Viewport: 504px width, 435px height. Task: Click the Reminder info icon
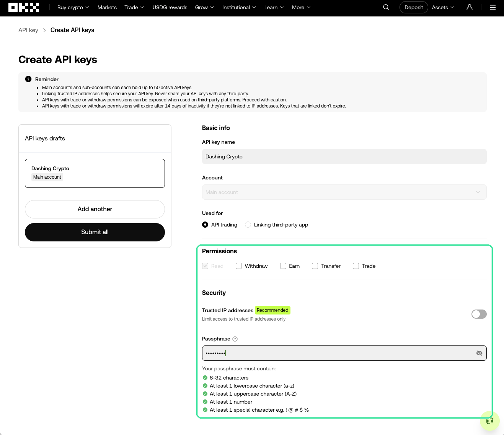coord(28,79)
